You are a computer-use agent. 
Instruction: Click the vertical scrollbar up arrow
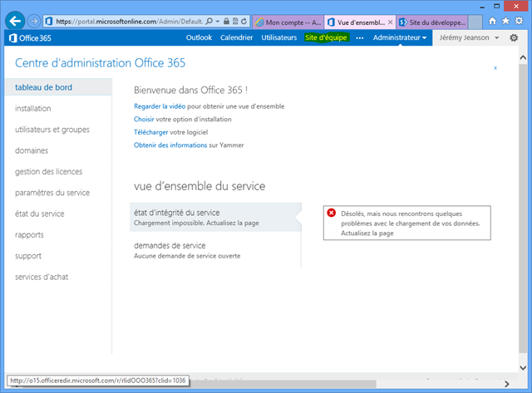click(x=523, y=57)
